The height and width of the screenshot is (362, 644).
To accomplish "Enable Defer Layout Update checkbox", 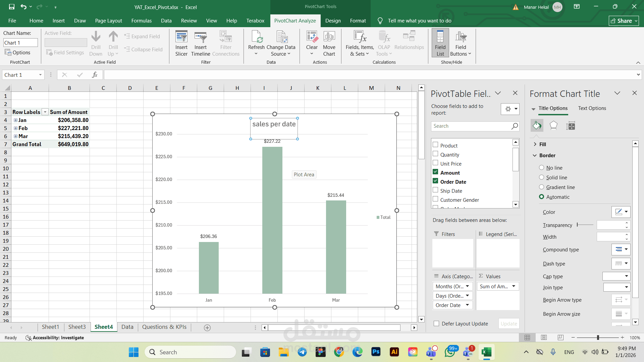I will tap(436, 323).
